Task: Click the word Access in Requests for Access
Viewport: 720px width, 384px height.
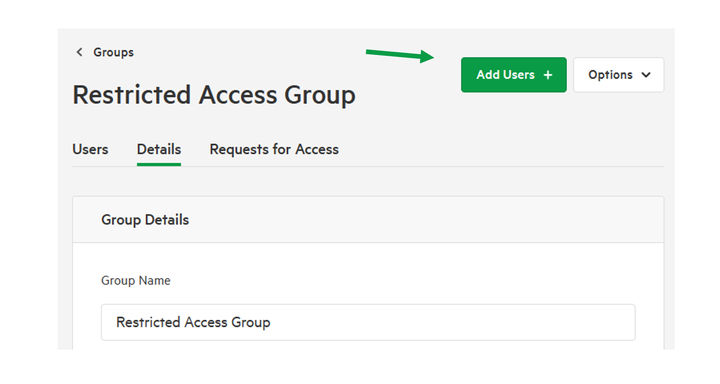Action: [317, 149]
